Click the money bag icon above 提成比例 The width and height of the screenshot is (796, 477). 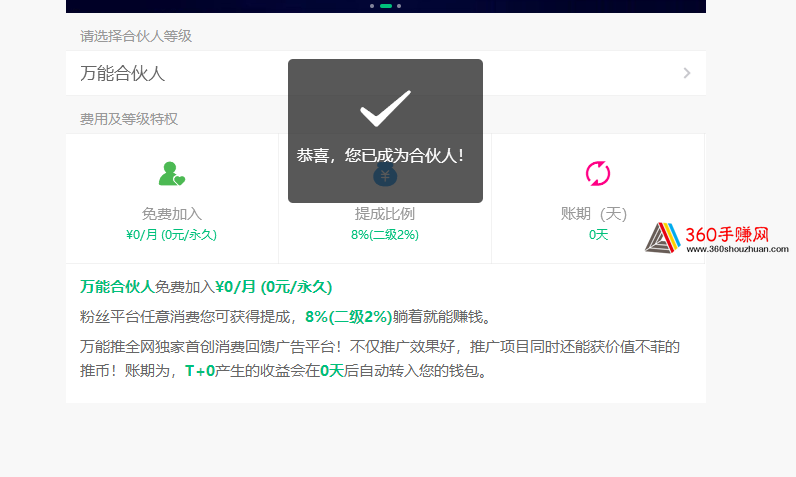pos(385,175)
